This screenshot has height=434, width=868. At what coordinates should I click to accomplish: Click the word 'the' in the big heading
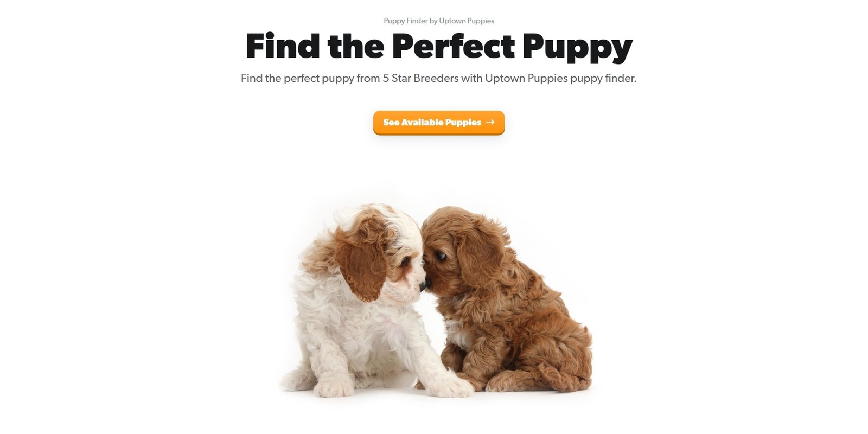[356, 46]
